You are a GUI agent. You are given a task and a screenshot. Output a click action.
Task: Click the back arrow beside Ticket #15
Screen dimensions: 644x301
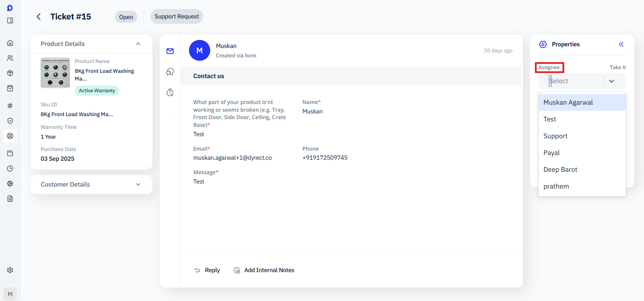39,17
